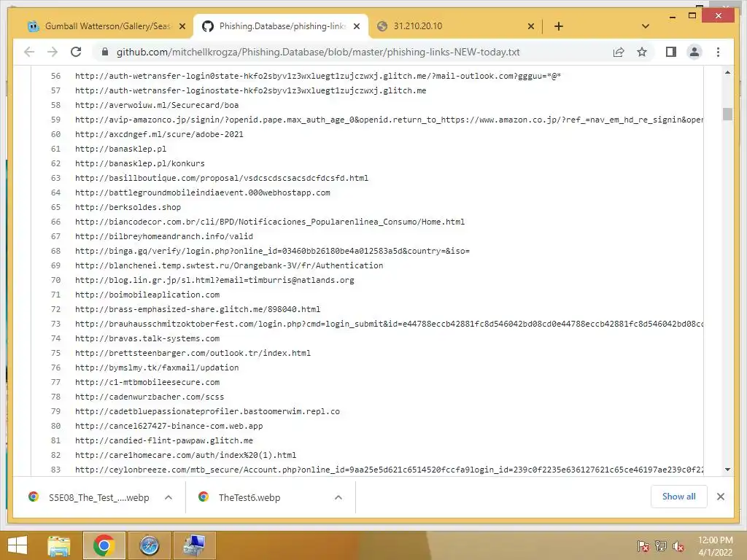The image size is (747, 560).
Task: Click the vertical scrollbar thumb
Action: [x=727, y=114]
